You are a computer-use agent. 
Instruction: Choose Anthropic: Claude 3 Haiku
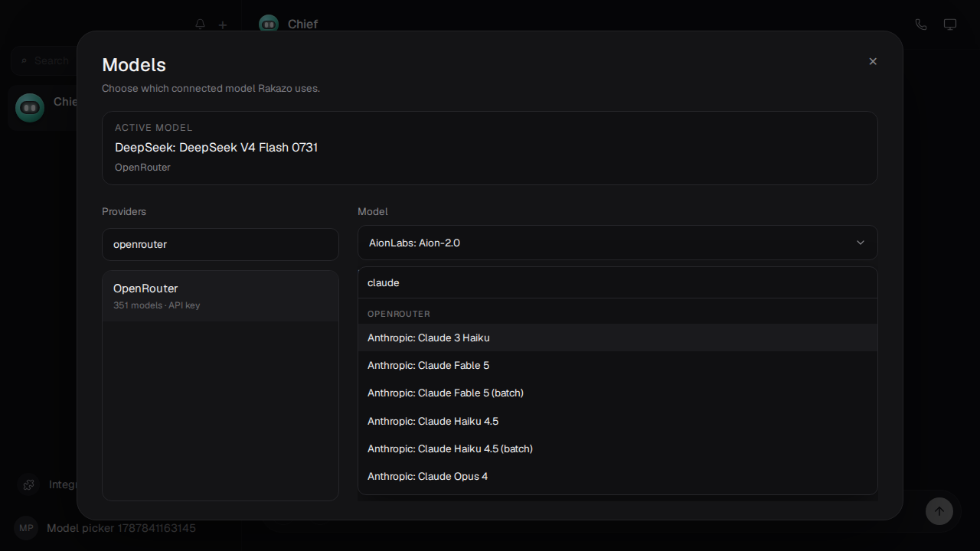coord(617,337)
